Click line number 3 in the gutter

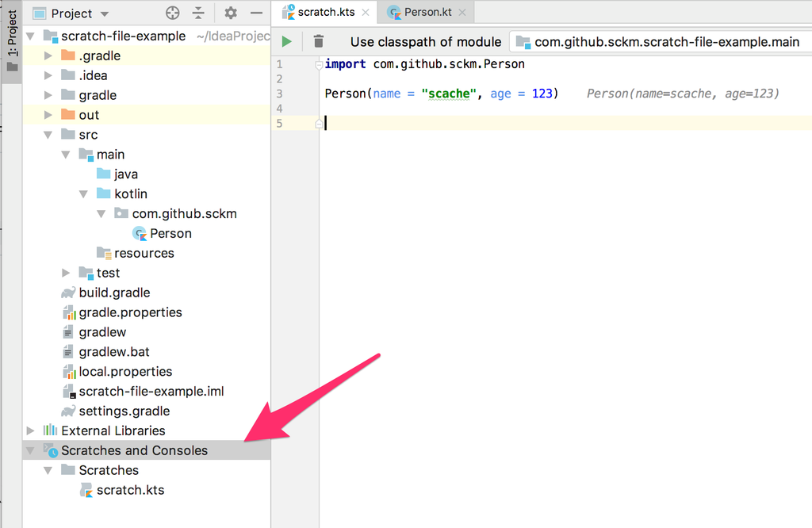[280, 94]
